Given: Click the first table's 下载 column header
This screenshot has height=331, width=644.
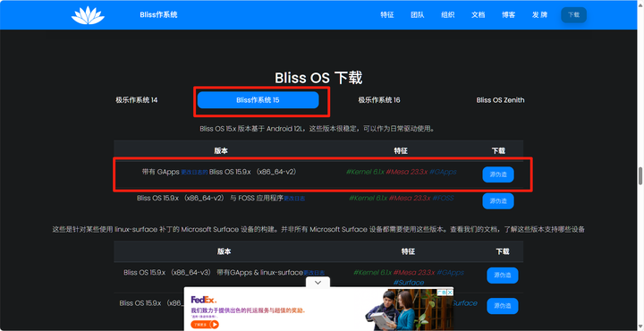Looking at the screenshot, I should tap(498, 150).
